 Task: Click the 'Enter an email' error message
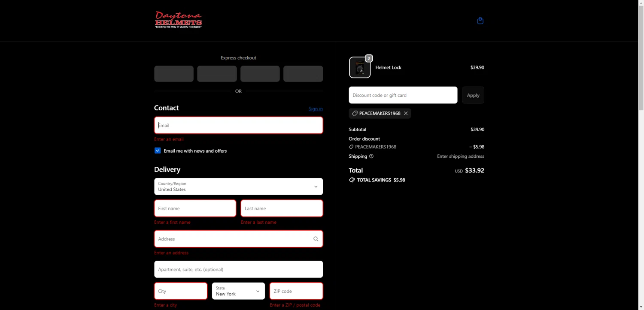[x=169, y=139]
